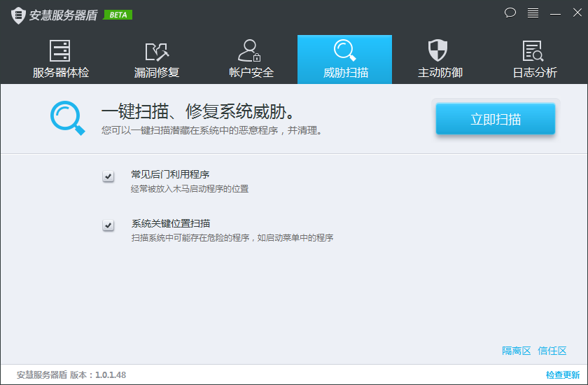Toggle the 系统关键位置扫描 checkbox
This screenshot has width=588, height=385.
[108, 225]
